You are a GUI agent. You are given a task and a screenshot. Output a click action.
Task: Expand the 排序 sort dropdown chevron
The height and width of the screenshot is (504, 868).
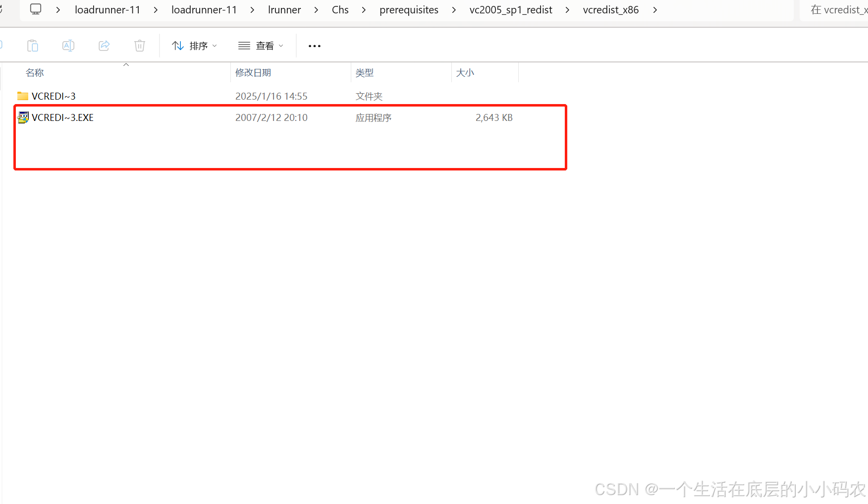[215, 46]
